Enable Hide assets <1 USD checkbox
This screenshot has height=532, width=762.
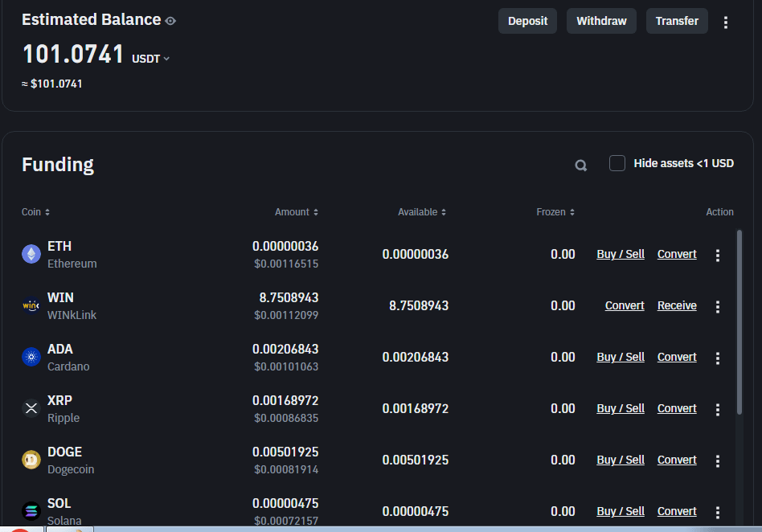pos(617,163)
